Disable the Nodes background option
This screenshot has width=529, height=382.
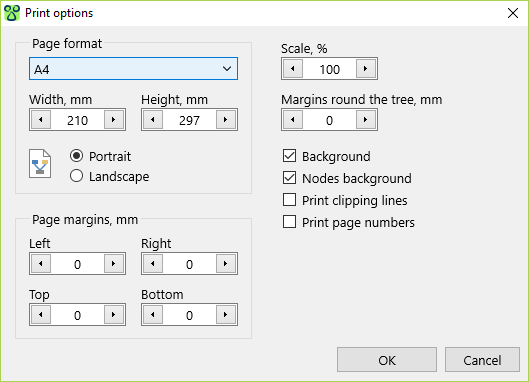[x=289, y=178]
